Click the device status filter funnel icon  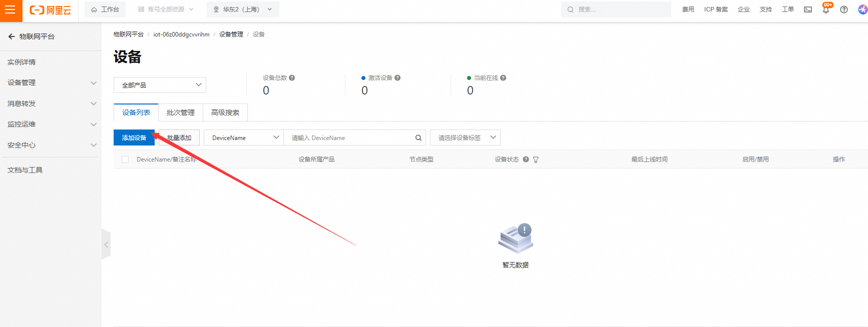coord(536,159)
